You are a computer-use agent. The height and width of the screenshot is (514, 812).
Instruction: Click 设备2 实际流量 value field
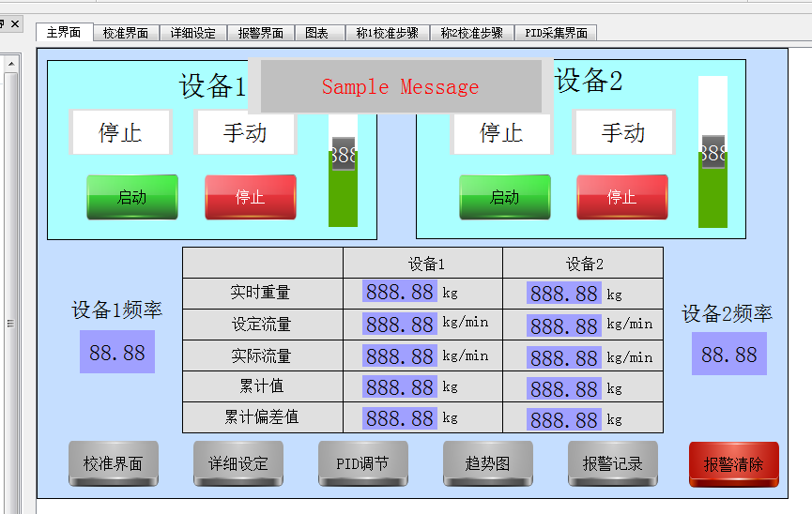564,357
